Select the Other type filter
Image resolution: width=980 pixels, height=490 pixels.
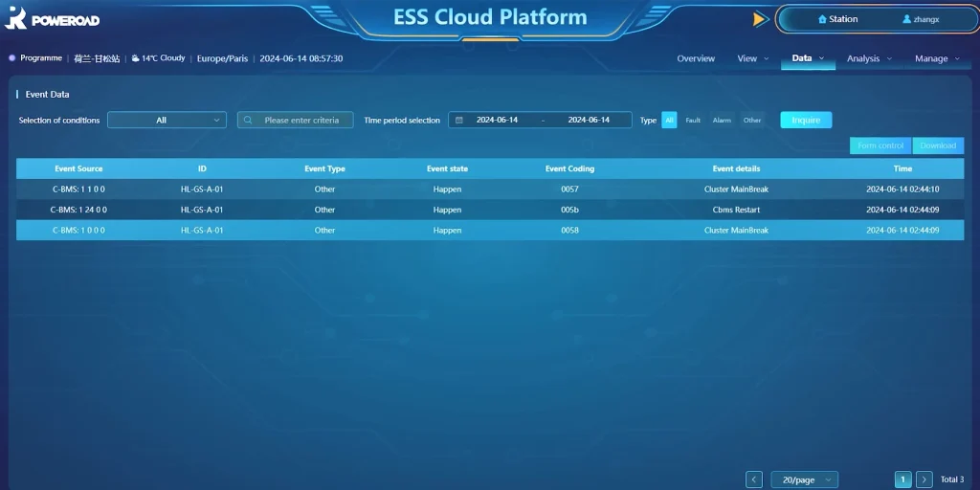point(752,121)
